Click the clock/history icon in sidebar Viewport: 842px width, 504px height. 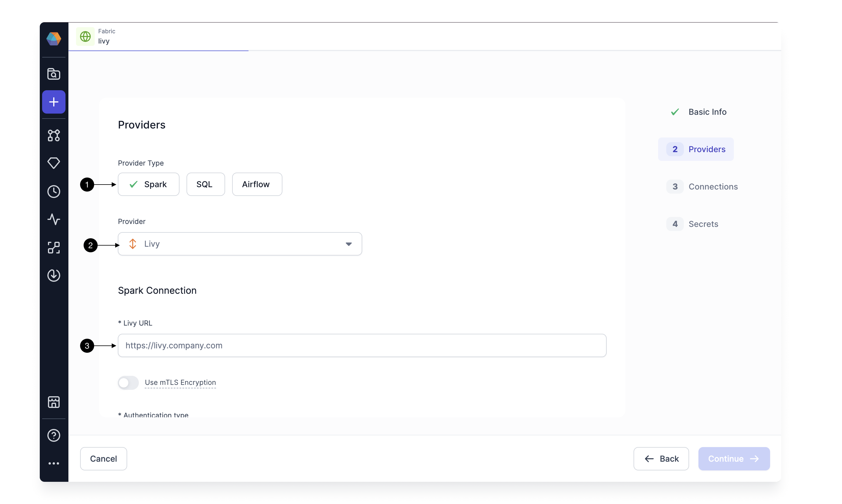tap(54, 191)
